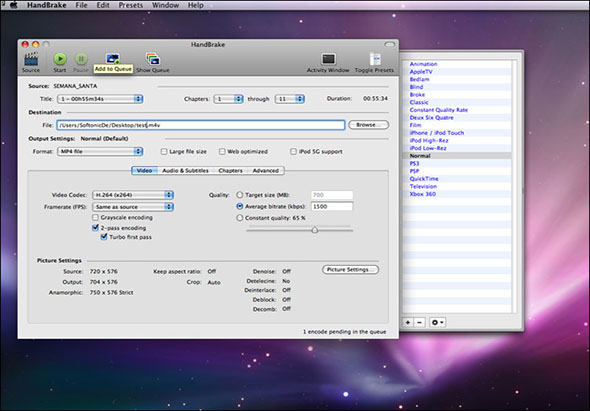Open the Video Codec dropdown
The width and height of the screenshot is (590, 411).
point(133,195)
